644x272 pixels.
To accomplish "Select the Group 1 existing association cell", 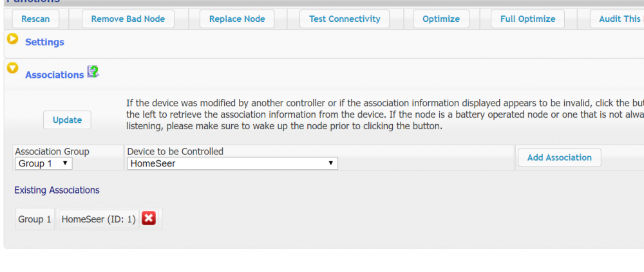I will click(35, 219).
